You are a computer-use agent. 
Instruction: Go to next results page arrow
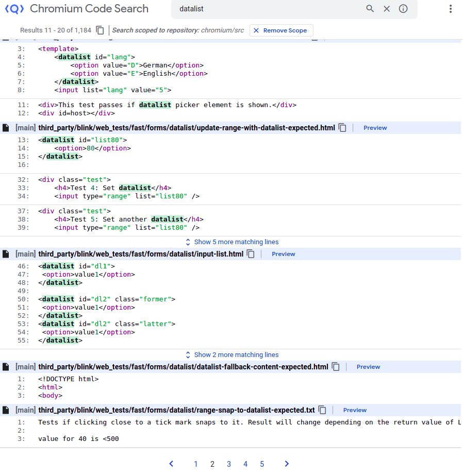(287, 464)
